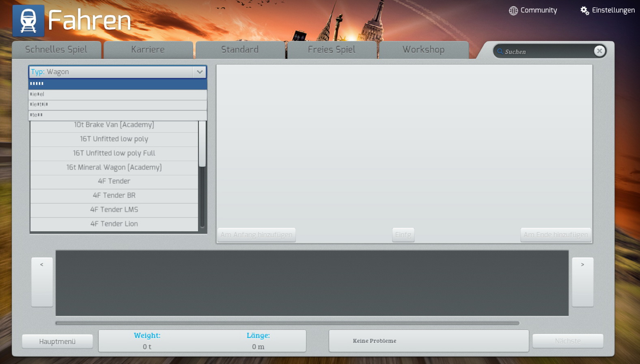Click the Community globe icon

tap(513, 11)
